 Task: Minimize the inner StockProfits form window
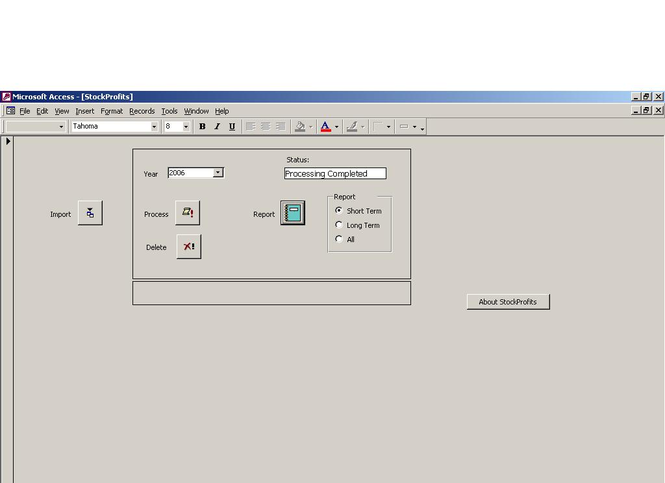pyautogui.click(x=636, y=110)
